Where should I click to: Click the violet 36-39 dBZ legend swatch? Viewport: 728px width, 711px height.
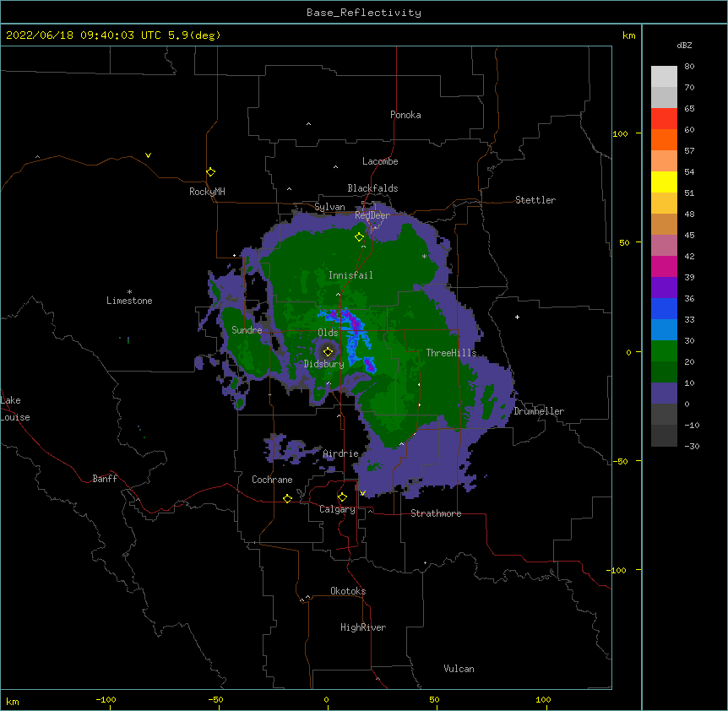pos(664,288)
